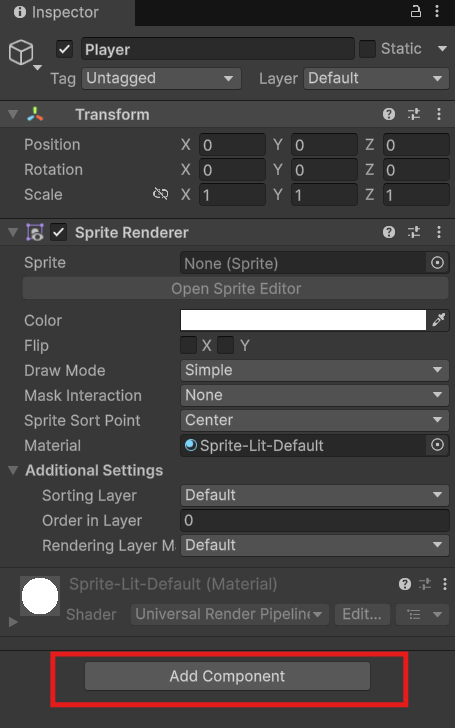Click the Add Component button

point(227,676)
